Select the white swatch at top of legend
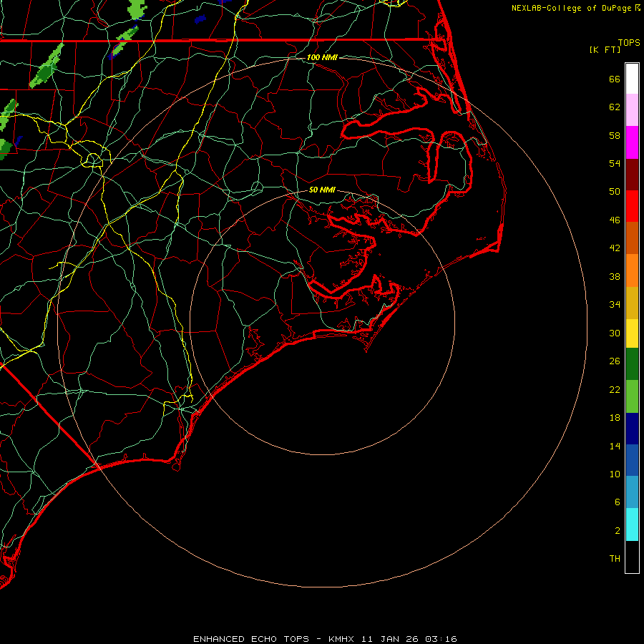 coord(632,79)
